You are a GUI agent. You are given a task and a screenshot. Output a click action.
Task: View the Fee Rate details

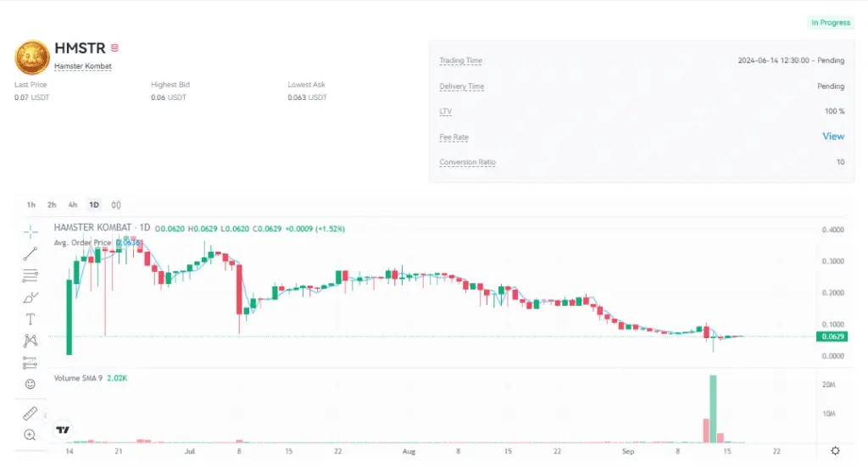click(832, 136)
